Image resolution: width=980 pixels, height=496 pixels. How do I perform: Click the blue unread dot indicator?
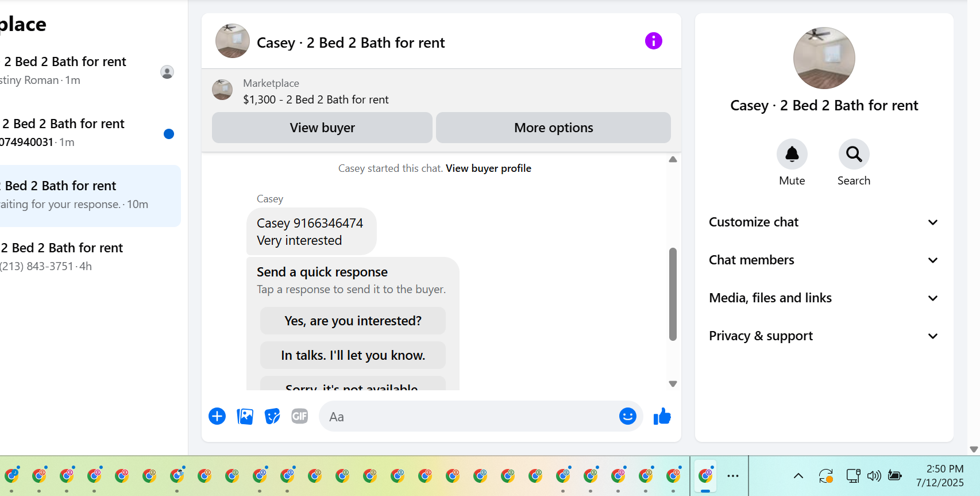click(169, 134)
